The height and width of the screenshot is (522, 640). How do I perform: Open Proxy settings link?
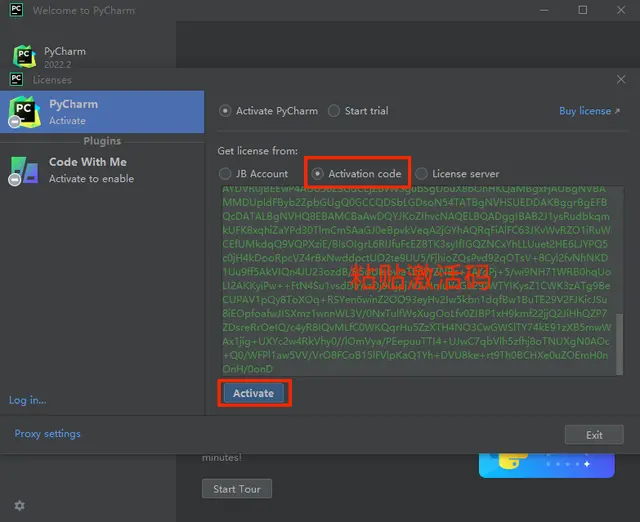[47, 433]
